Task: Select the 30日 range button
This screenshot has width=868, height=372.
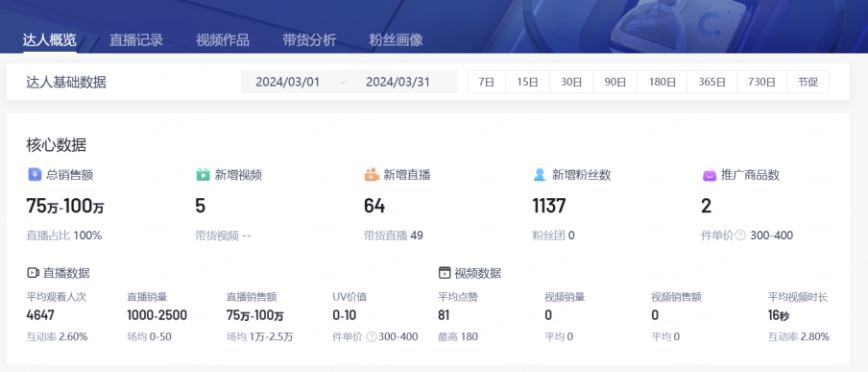Action: click(x=571, y=82)
